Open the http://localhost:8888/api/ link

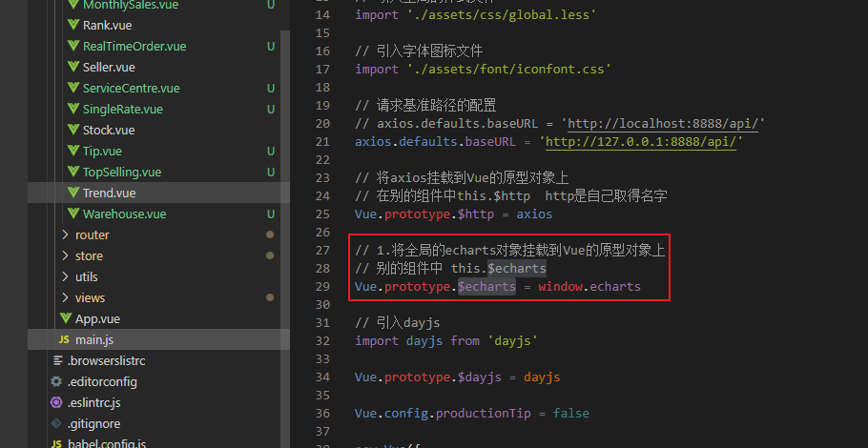[663, 123]
